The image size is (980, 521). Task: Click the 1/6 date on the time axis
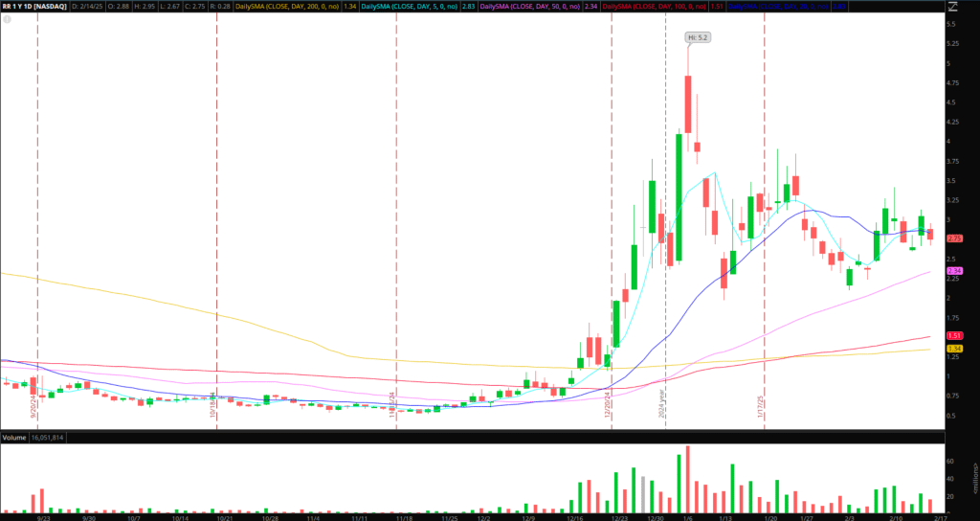click(x=687, y=518)
